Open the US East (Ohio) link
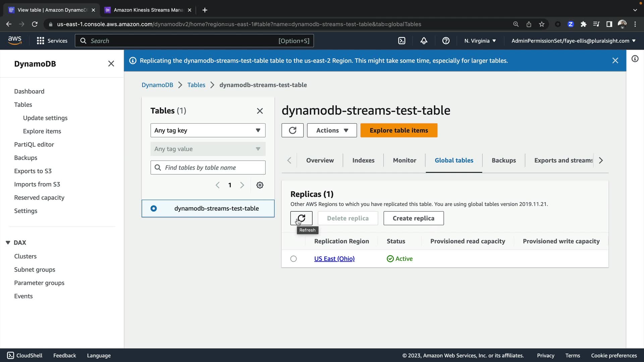The image size is (644, 362). (334, 259)
